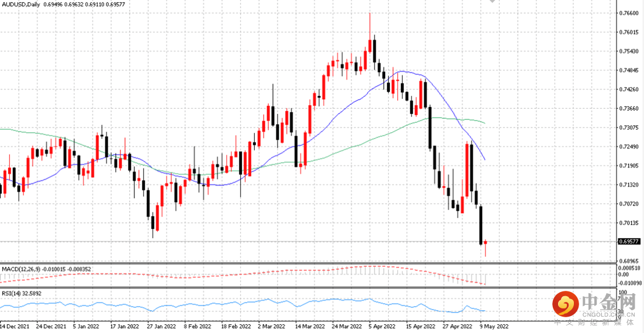Image resolution: width=644 pixels, height=333 pixels.
Task: Select the 5 Apr 2022 date label
Action: pyautogui.click(x=382, y=327)
